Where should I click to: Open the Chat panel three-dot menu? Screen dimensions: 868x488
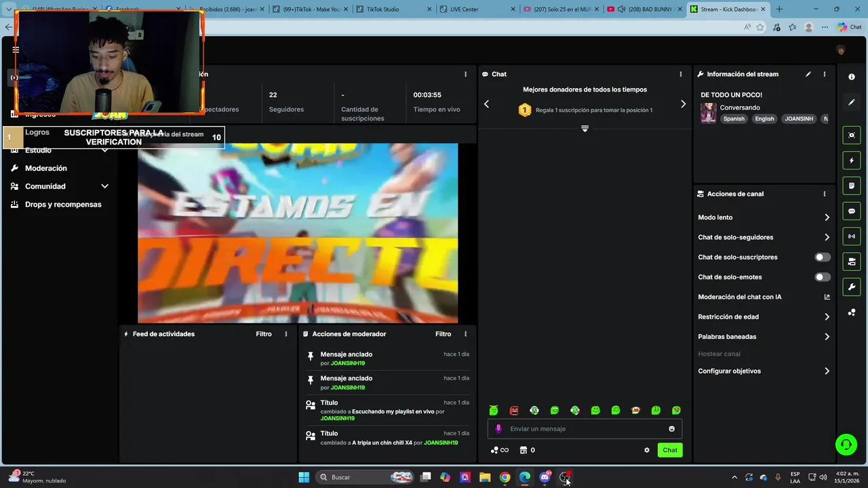[x=681, y=74]
